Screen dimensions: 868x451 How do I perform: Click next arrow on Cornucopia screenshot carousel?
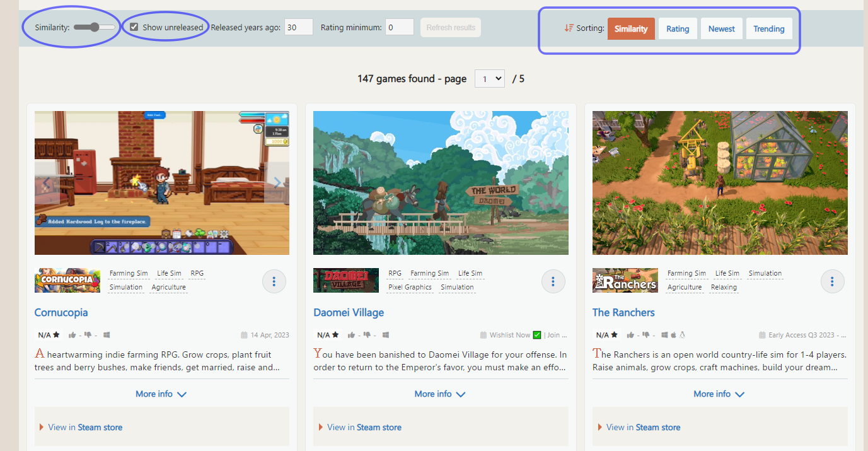(x=277, y=183)
